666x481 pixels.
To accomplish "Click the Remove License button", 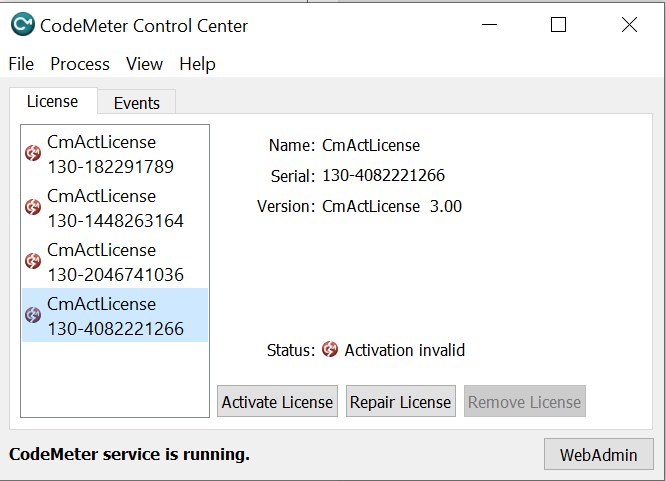I will click(525, 401).
